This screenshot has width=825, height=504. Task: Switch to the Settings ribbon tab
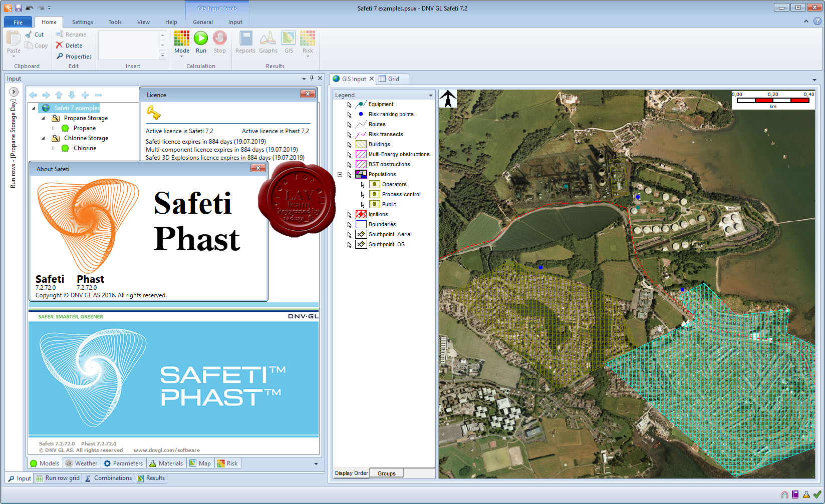tap(83, 22)
